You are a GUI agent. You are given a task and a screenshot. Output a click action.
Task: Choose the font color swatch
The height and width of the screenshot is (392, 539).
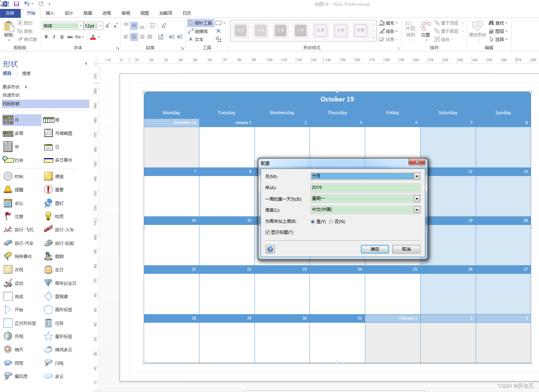coord(93,37)
